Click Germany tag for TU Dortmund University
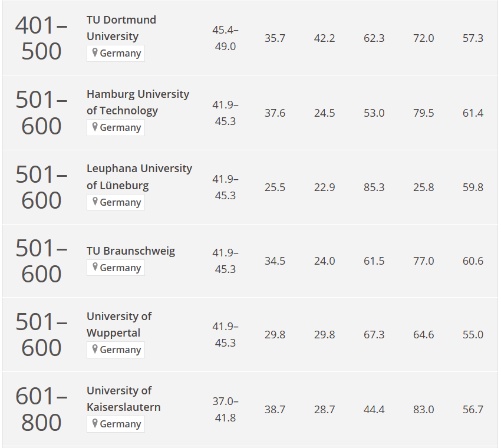Image resolution: width=501 pixels, height=448 pixels. (x=116, y=54)
